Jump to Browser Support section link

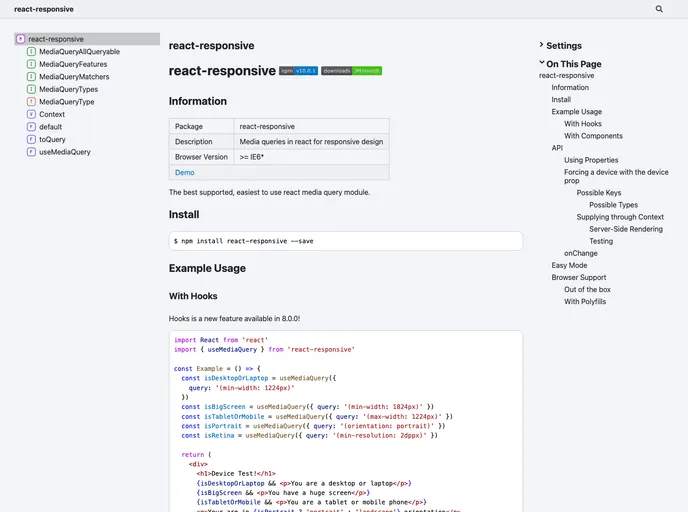579,277
